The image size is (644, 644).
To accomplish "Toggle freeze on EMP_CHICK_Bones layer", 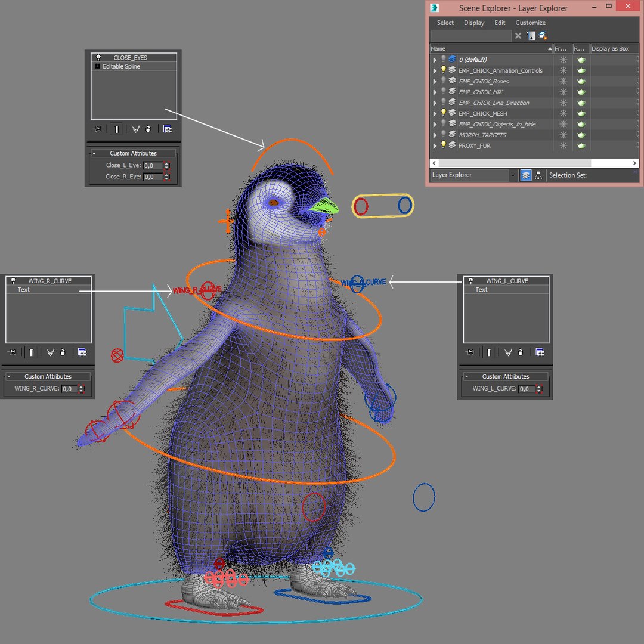I will [563, 81].
